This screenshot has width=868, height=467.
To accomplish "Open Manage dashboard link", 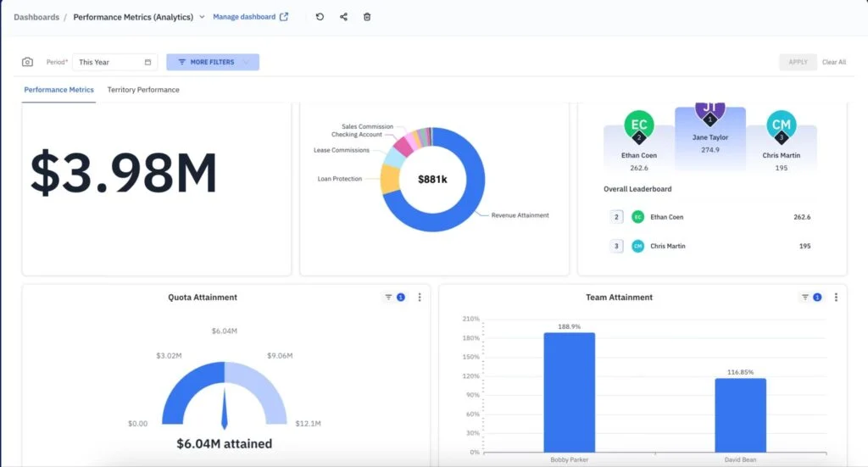I will 244,17.
